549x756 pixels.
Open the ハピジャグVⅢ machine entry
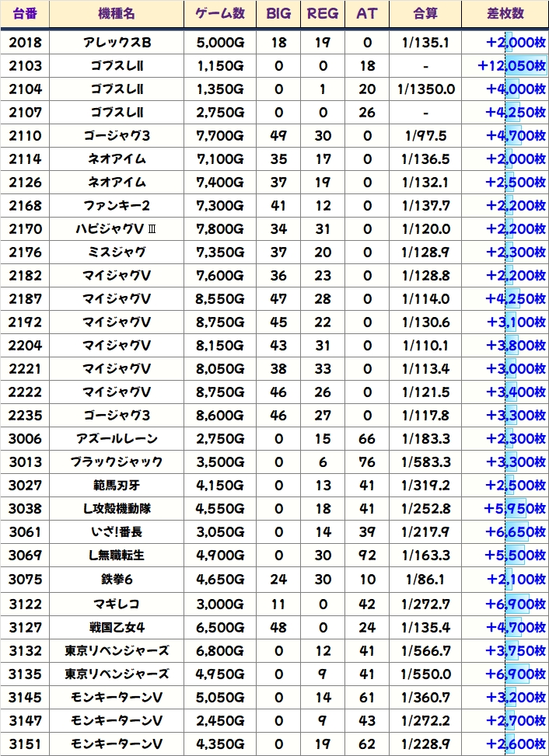point(117,229)
